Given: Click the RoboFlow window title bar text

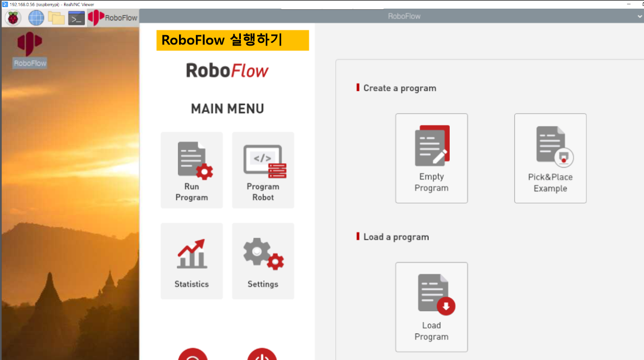Looking at the screenshot, I should click(x=404, y=16).
